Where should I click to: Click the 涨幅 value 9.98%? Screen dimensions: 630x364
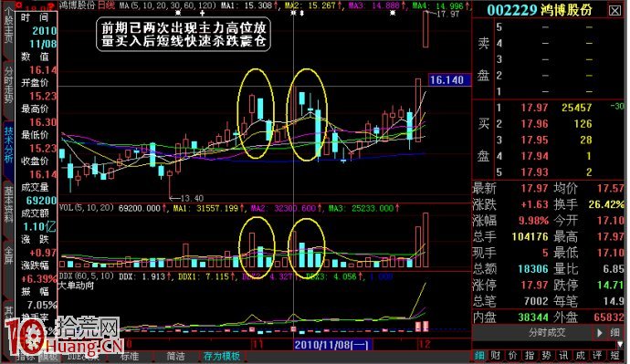coord(533,221)
